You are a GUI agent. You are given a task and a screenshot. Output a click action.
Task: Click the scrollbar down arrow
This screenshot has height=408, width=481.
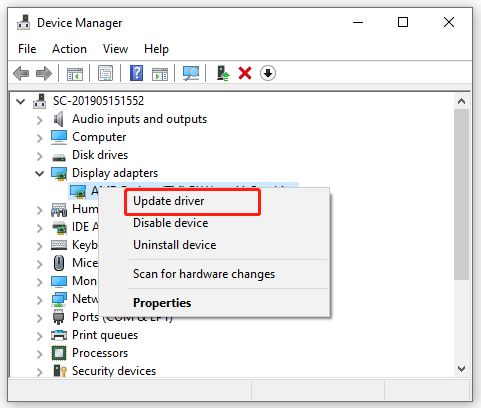[461, 369]
